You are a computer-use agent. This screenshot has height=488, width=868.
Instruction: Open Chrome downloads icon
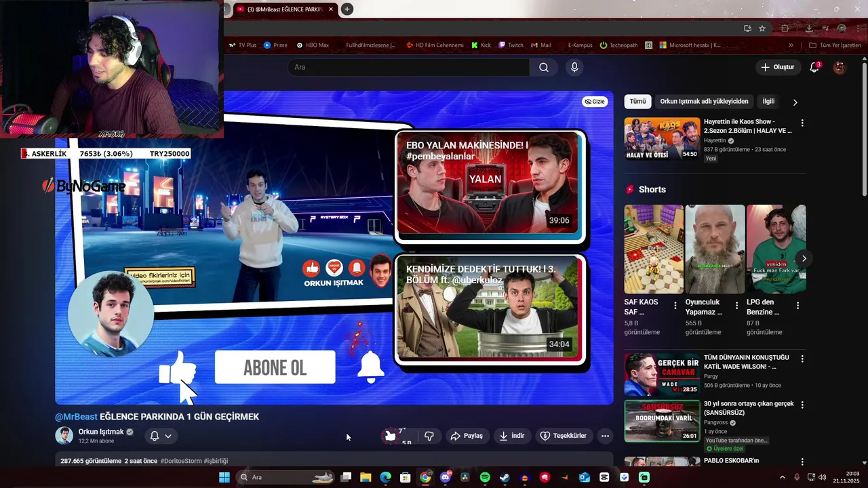[x=809, y=28]
